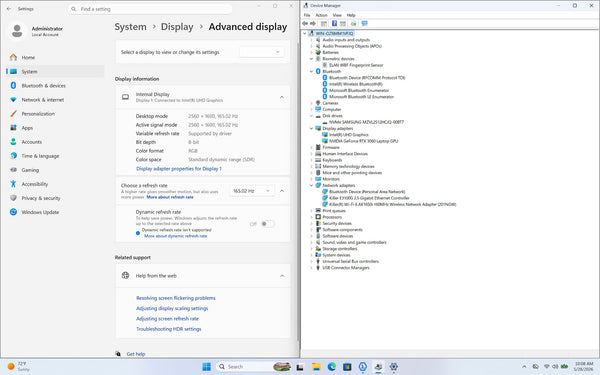Expand the Monitors node

pos(311,179)
